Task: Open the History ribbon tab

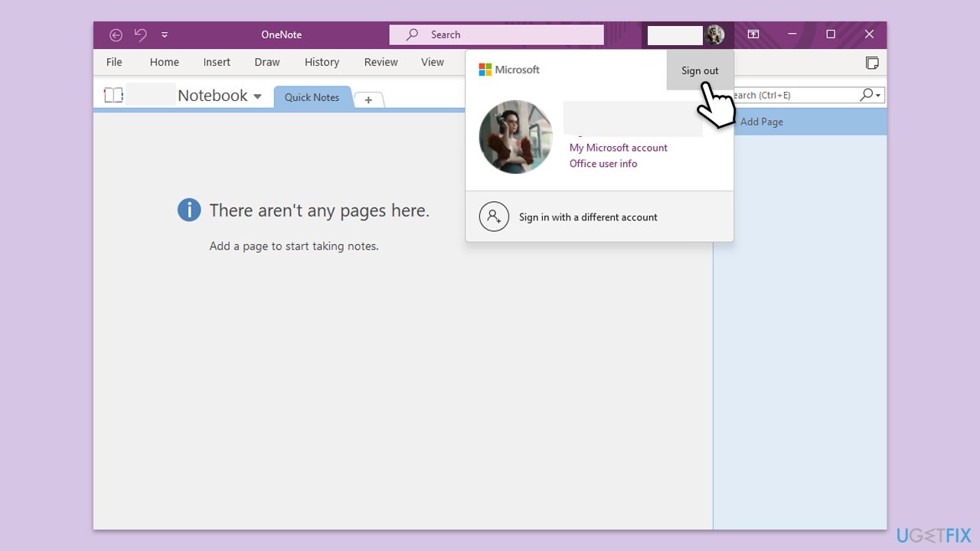Action: [x=322, y=62]
